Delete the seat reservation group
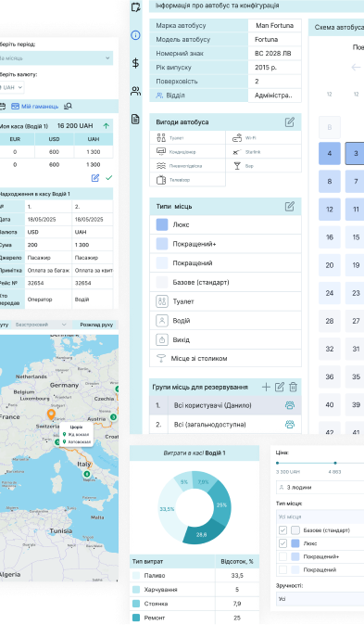 pos(293,387)
